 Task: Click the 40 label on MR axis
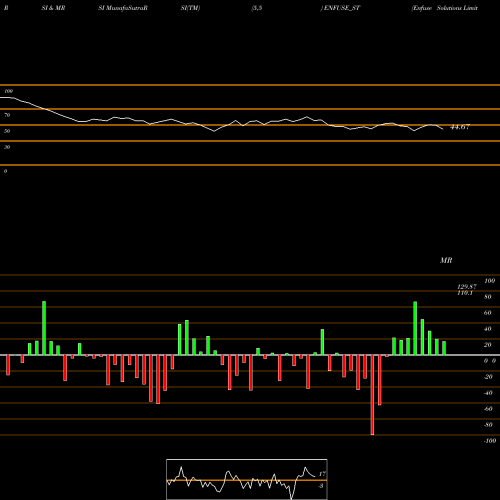click(x=488, y=329)
